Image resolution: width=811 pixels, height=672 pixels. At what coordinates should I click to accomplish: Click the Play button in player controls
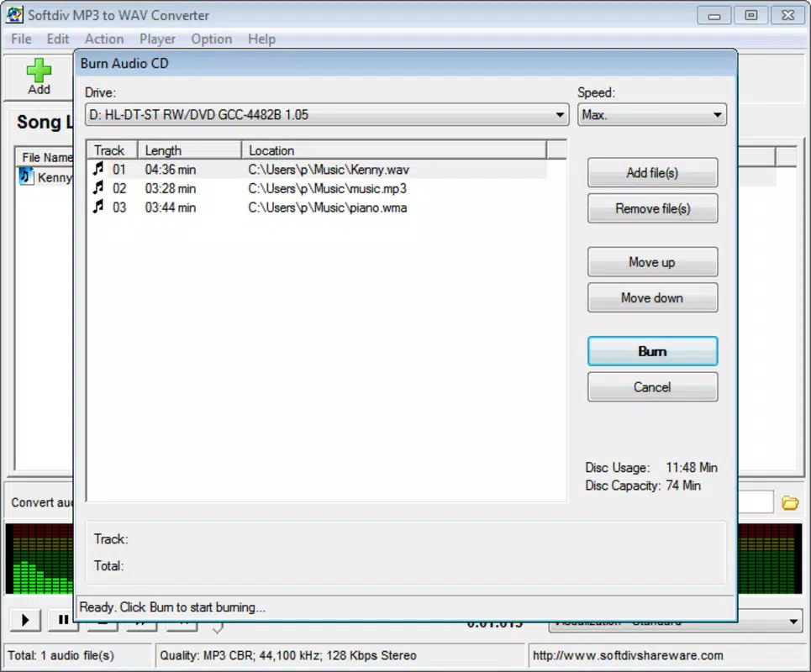(25, 619)
